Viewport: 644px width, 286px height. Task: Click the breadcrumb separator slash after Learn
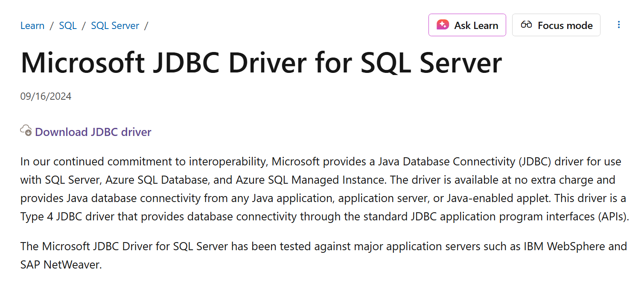(51, 26)
